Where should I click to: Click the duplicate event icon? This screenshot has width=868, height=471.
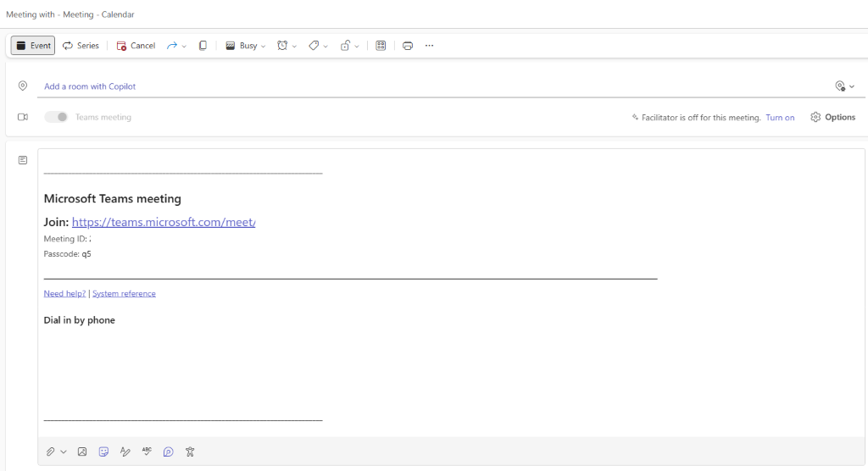pyautogui.click(x=203, y=46)
